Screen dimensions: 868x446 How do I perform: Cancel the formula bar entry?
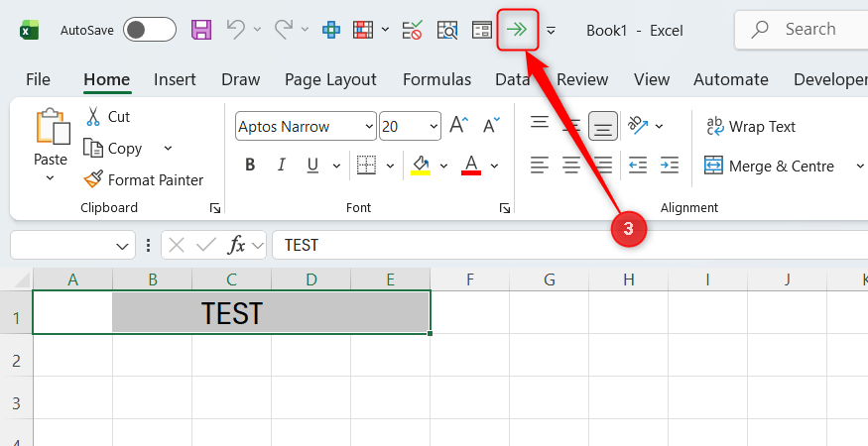pyautogui.click(x=177, y=245)
